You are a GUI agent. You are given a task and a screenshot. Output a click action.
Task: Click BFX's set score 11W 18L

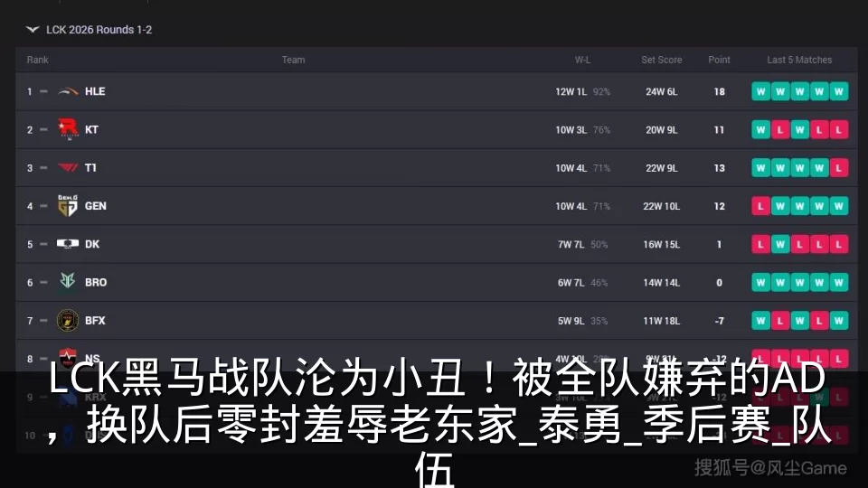tap(662, 321)
